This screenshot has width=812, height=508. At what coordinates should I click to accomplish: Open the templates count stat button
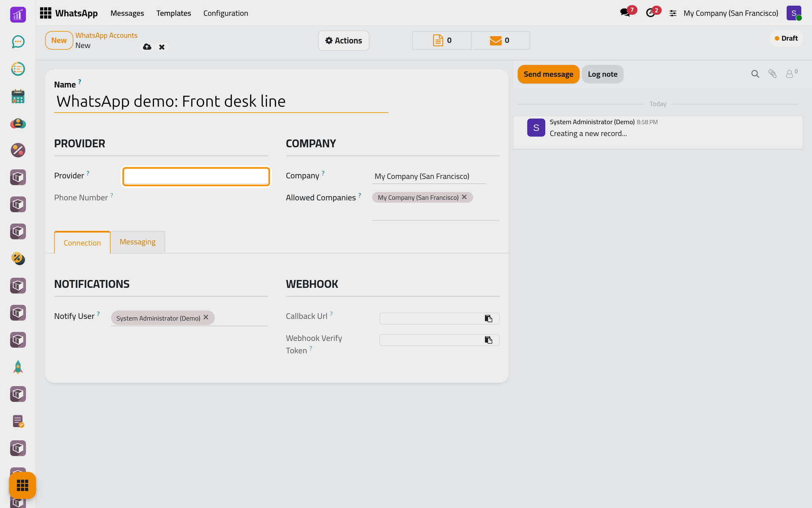pos(442,40)
